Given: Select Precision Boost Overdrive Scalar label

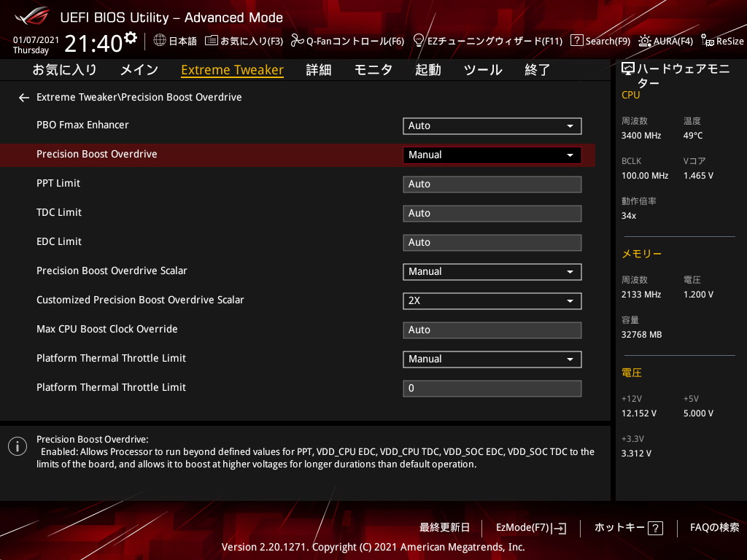Looking at the screenshot, I should 112,271.
